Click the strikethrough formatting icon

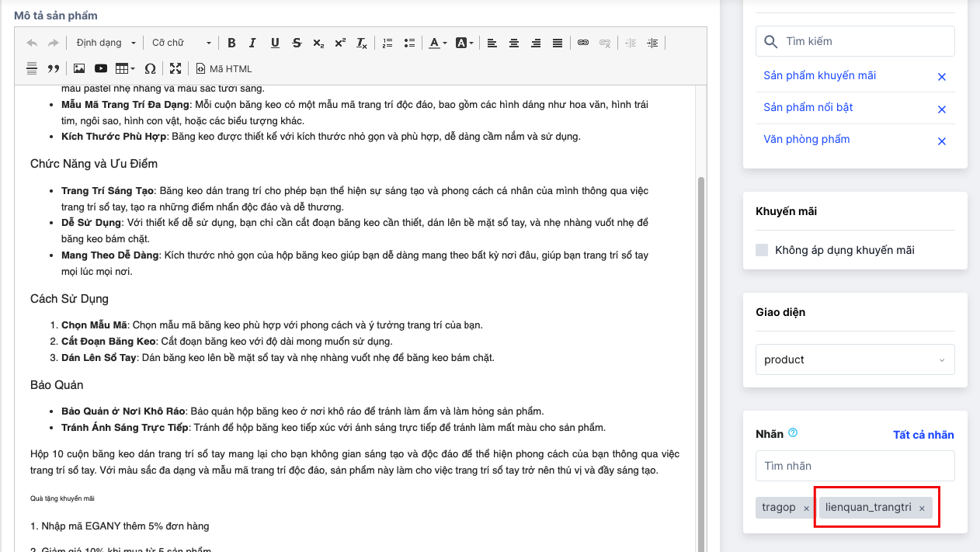(x=297, y=43)
